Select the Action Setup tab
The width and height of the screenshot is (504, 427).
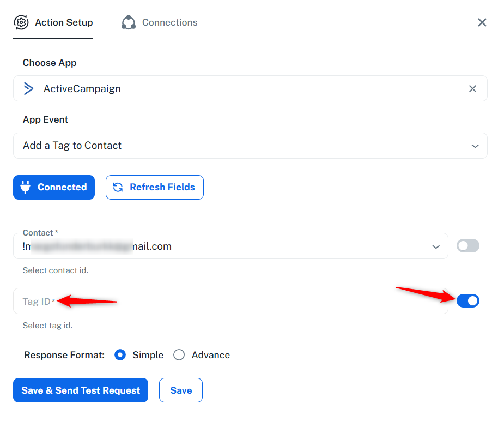(x=53, y=22)
